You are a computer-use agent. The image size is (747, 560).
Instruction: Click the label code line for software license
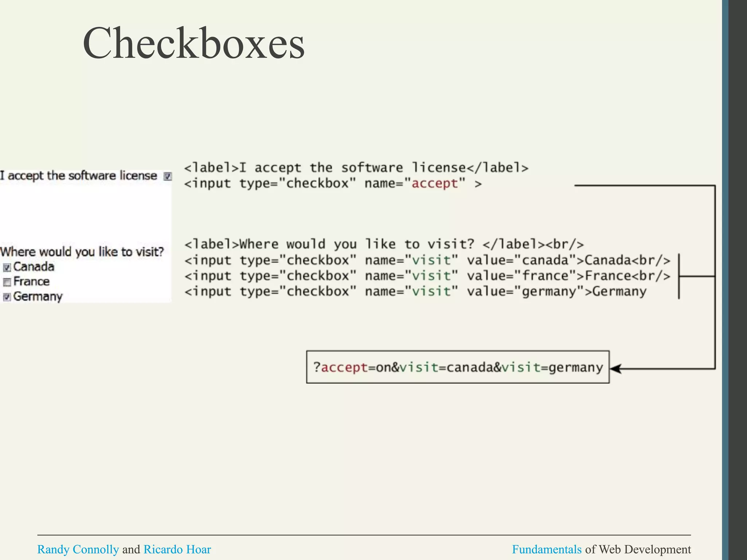(356, 168)
